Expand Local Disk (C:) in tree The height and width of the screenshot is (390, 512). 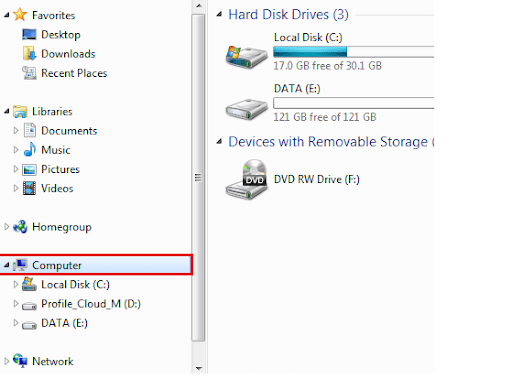coord(16,284)
